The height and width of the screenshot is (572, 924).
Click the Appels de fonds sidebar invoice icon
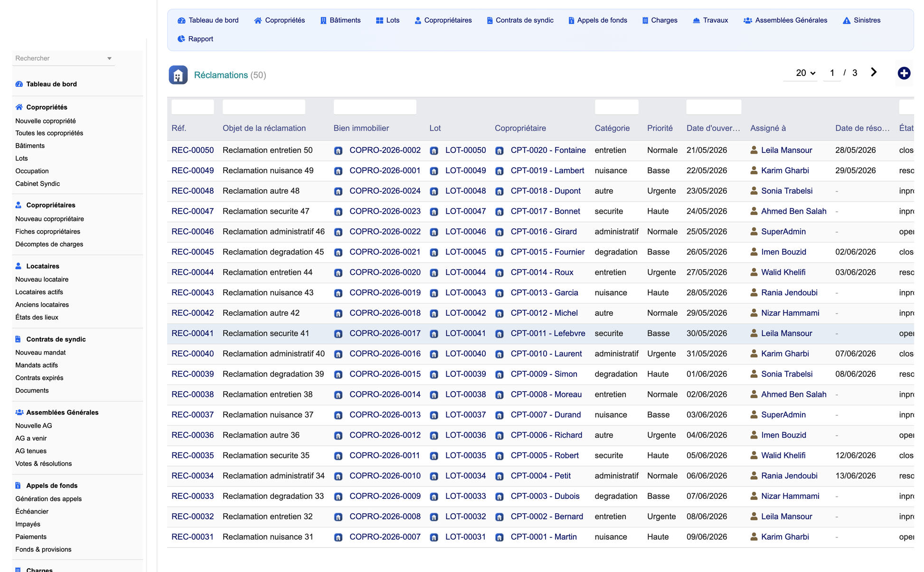pyautogui.click(x=18, y=486)
